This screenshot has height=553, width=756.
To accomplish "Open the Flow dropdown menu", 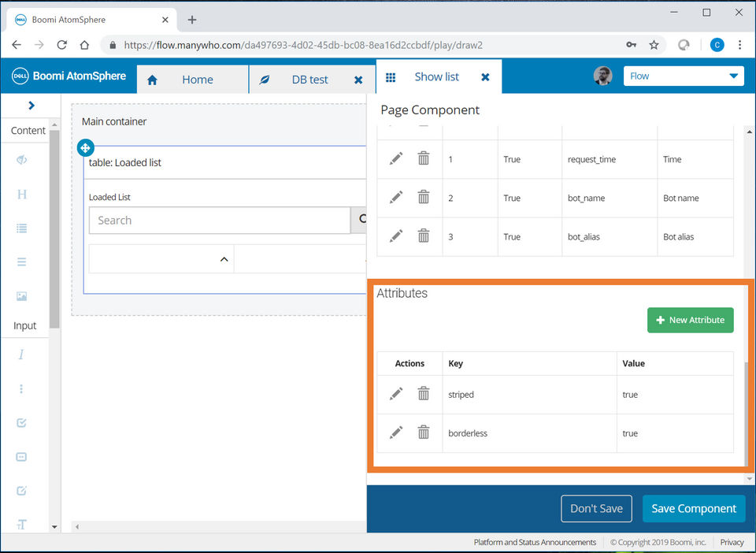I will [684, 76].
